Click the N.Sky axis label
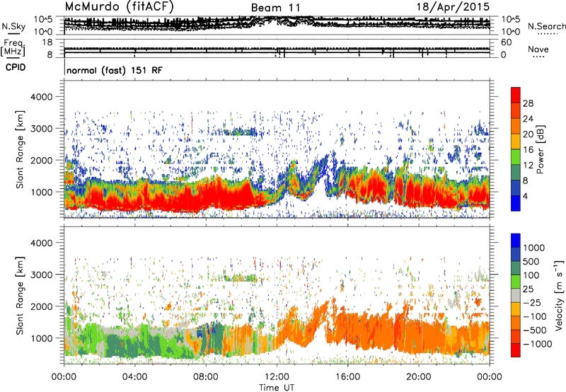This screenshot has width=566, height=392. click(x=13, y=26)
